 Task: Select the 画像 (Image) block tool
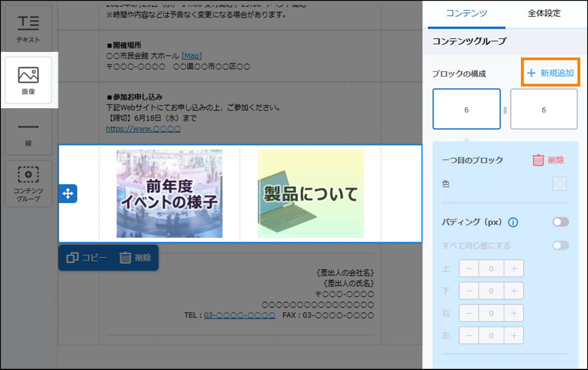point(28,80)
